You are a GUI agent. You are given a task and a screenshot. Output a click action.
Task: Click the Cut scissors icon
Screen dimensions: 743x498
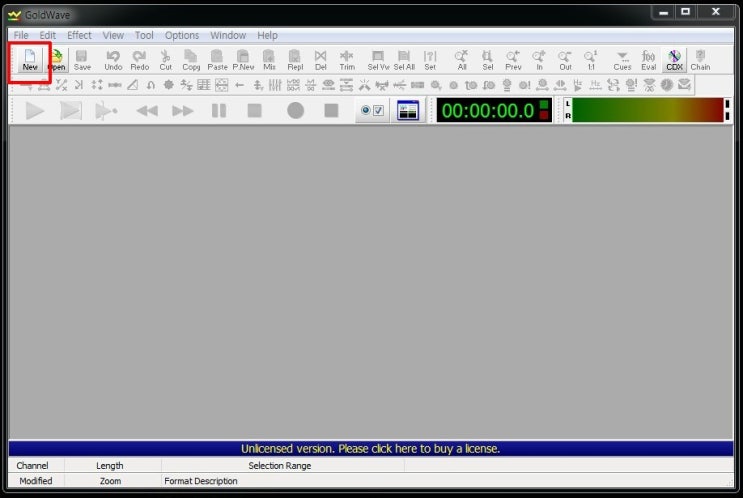click(165, 60)
